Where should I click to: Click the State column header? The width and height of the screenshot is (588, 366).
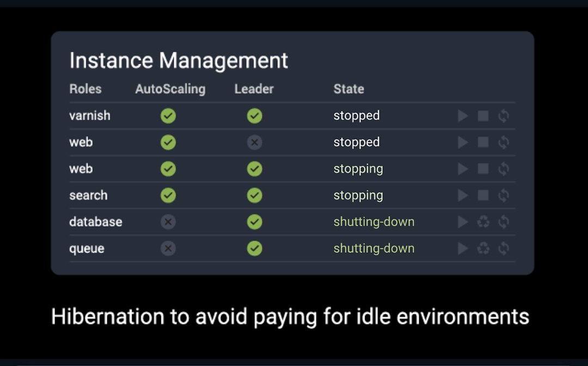click(349, 89)
